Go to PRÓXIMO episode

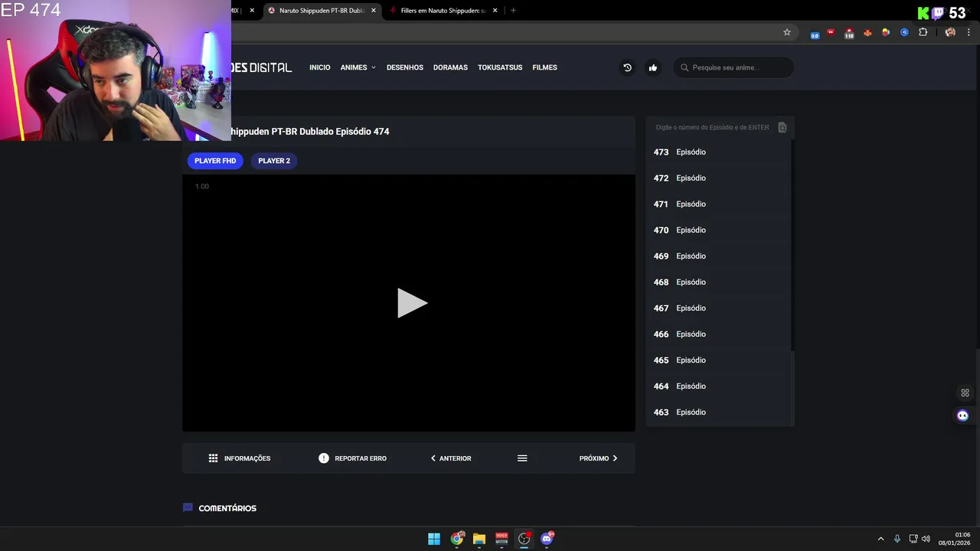pos(598,458)
